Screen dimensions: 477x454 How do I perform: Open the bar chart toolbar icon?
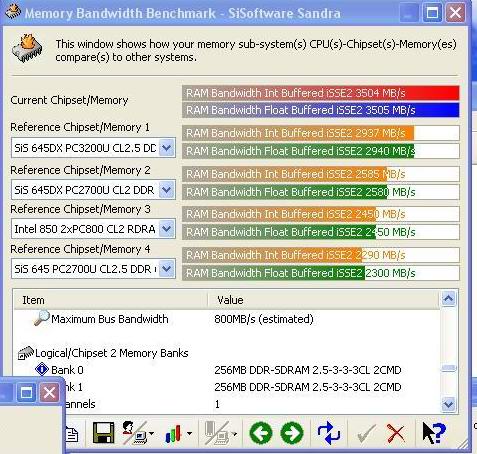click(x=173, y=434)
